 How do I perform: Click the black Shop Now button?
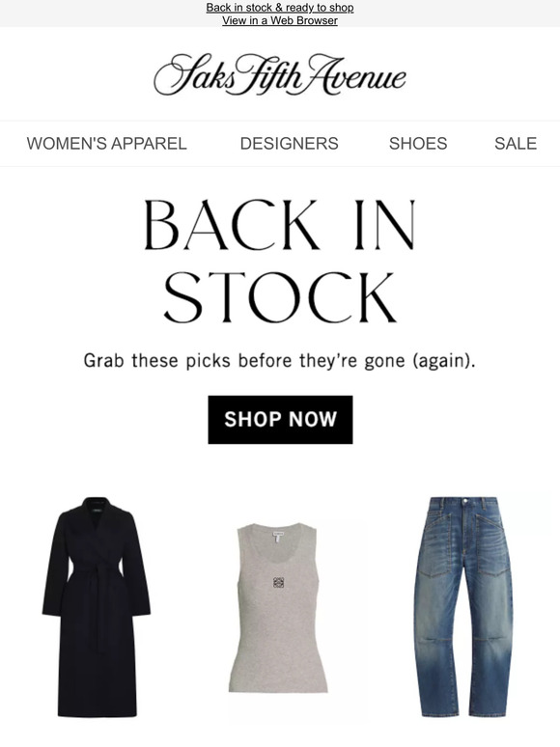click(280, 420)
